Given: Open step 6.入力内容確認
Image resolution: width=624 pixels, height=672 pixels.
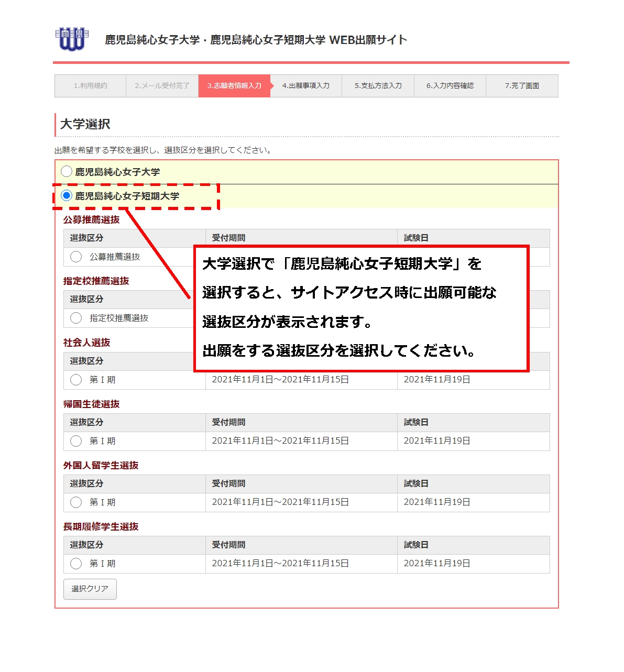Looking at the screenshot, I should (450, 86).
